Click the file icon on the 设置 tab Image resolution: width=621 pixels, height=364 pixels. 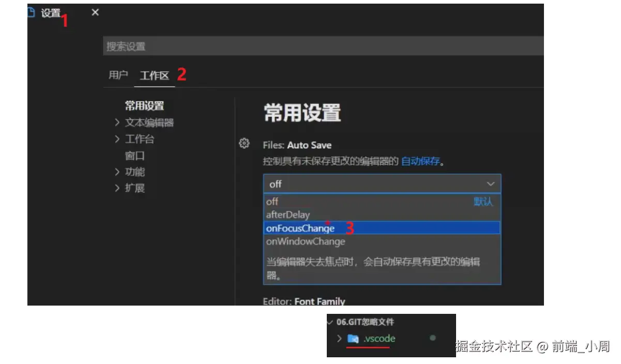pyautogui.click(x=31, y=13)
